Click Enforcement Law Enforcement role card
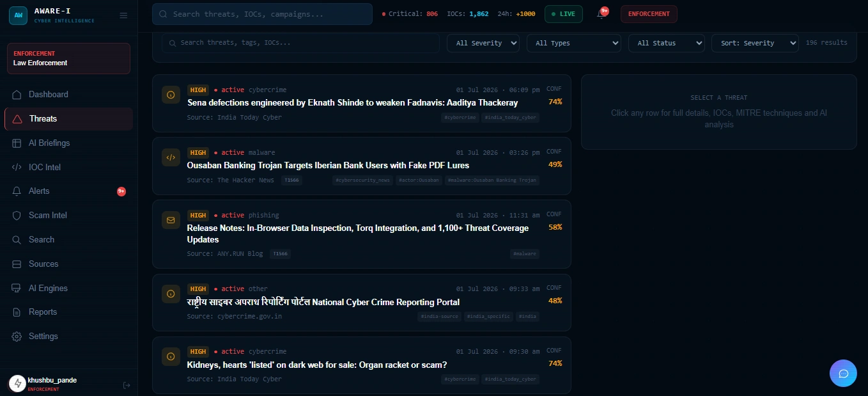This screenshot has width=868, height=396. [x=68, y=58]
